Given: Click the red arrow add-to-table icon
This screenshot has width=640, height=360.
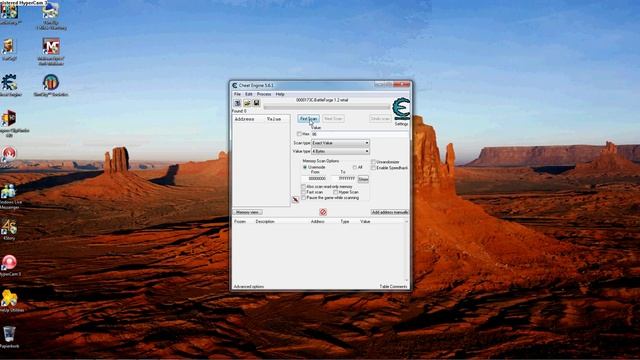Looking at the screenshot, I should 296,199.
